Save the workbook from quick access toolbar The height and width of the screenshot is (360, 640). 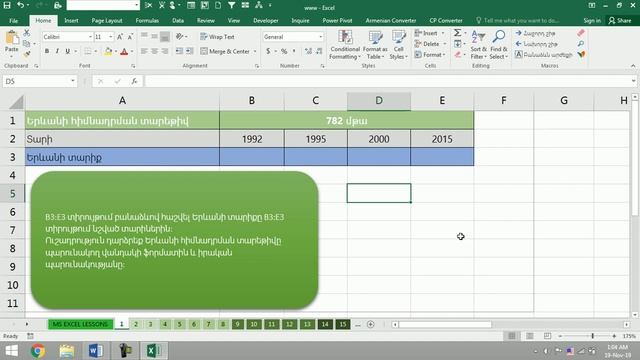[7, 5]
